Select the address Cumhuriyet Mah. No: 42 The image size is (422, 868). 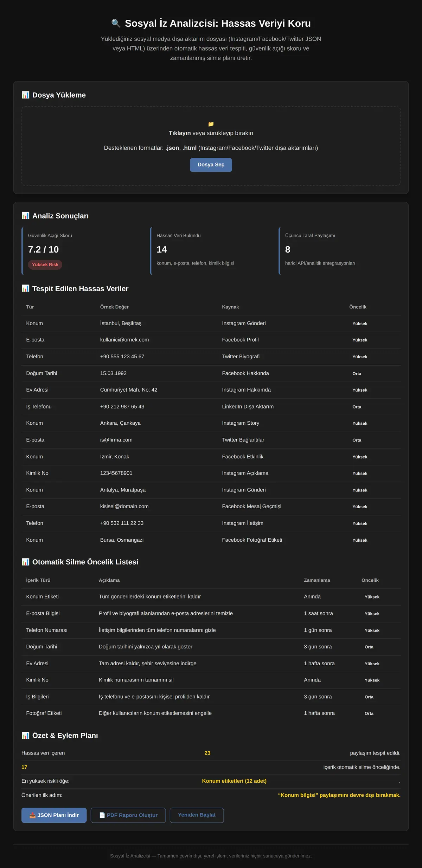129,390
